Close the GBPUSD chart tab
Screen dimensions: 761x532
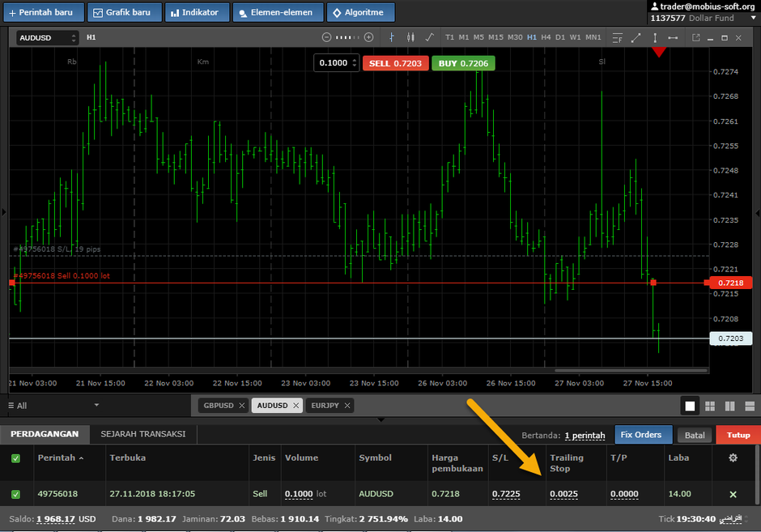pos(242,406)
